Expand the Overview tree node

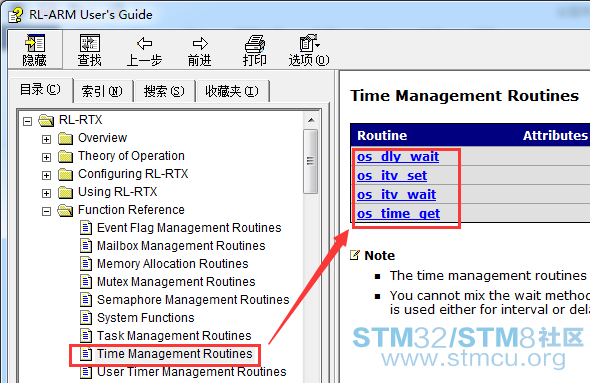tap(46, 140)
